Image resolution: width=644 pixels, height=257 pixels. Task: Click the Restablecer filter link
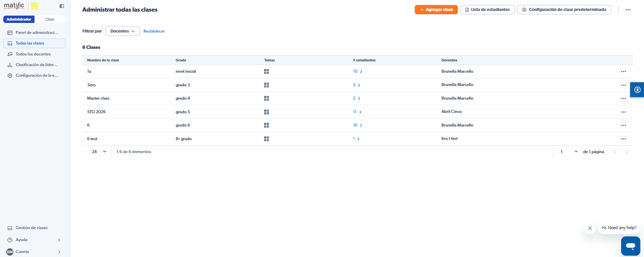point(154,31)
